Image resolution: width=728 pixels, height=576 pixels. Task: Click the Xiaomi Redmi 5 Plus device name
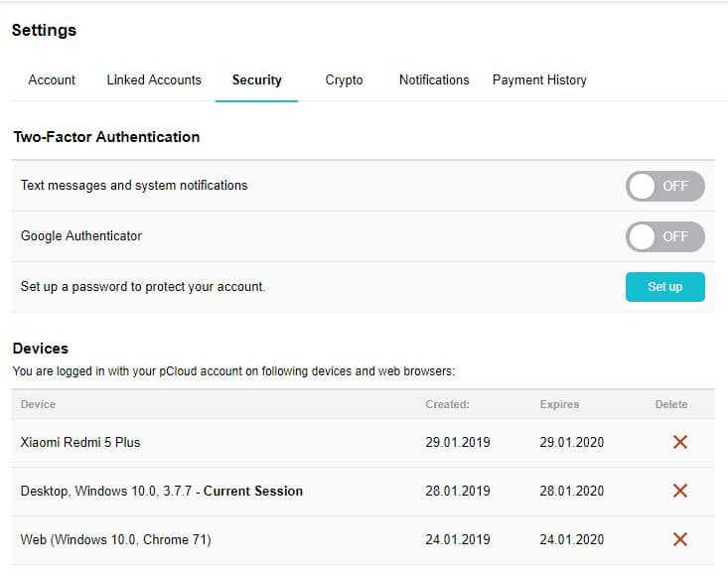click(80, 442)
